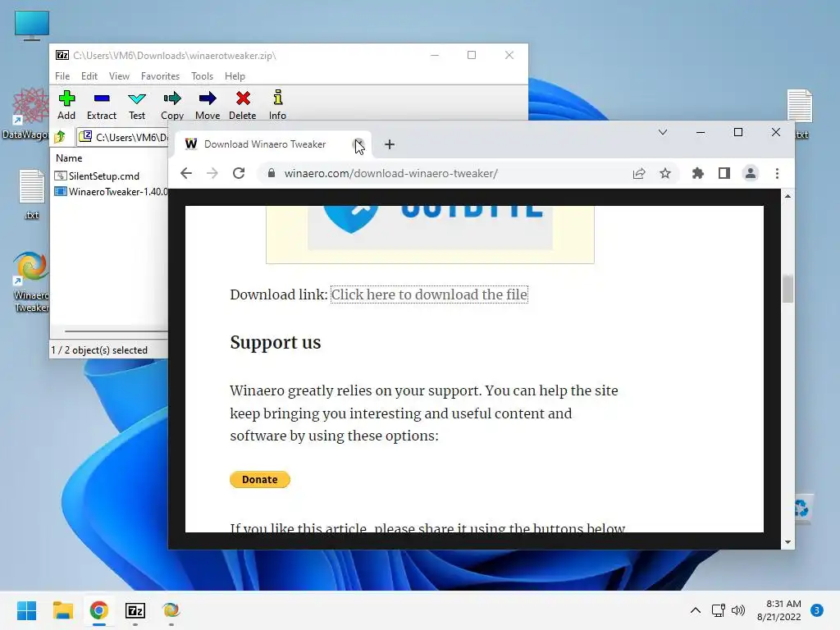Screen dimensions: 840x630
Task: Open the network tray icon
Action: pos(718,610)
